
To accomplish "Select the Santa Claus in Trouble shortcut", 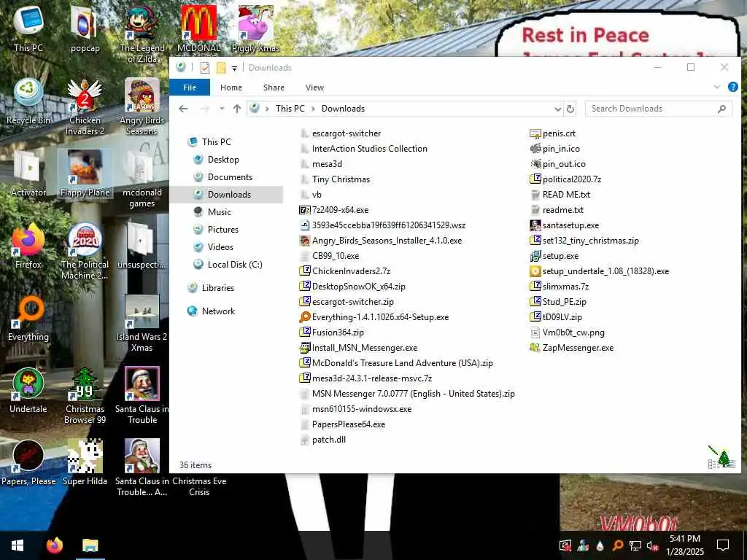I will pos(142,396).
